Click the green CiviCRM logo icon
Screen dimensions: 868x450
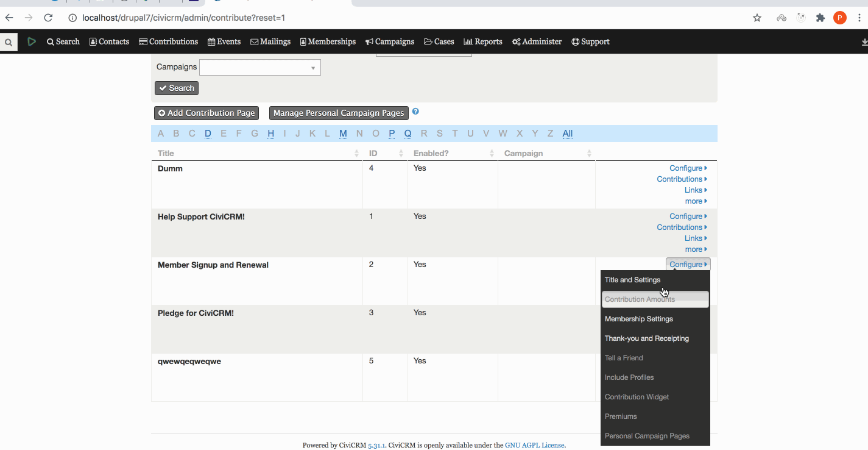tap(32, 41)
